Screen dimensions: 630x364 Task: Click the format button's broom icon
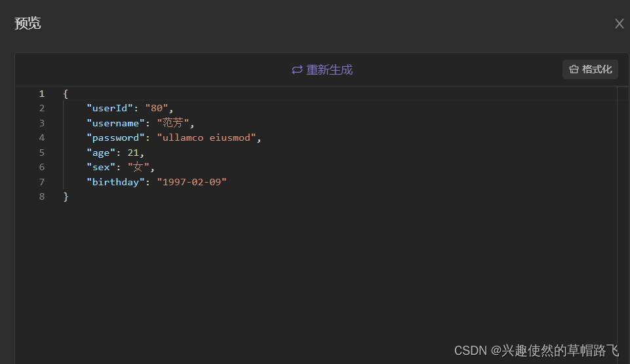click(x=574, y=69)
